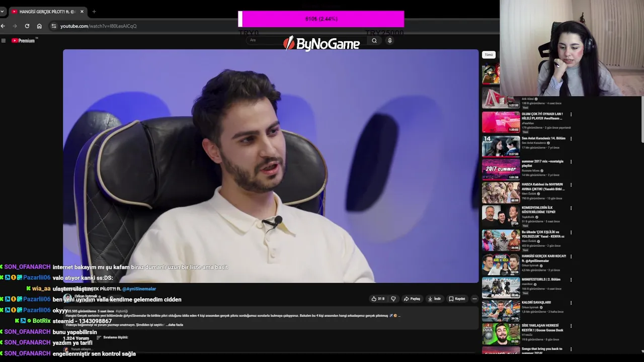Open ŞİŞE YAKLAŞAN HERKESİ KESTİK thumbnail
Image resolution: width=644 pixels, height=362 pixels.
(501, 334)
